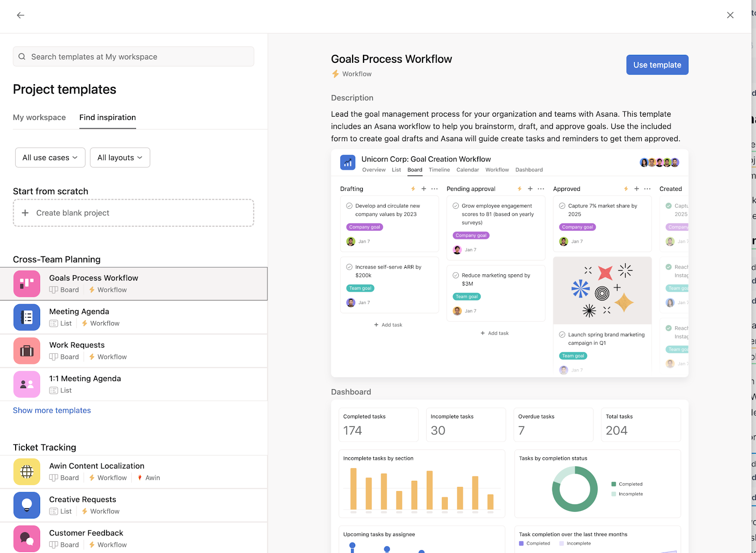Click Add task under Drafting column

(x=388, y=325)
